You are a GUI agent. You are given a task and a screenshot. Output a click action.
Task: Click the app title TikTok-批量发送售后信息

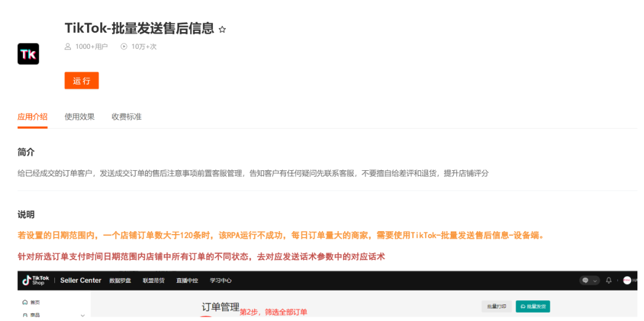click(x=140, y=28)
